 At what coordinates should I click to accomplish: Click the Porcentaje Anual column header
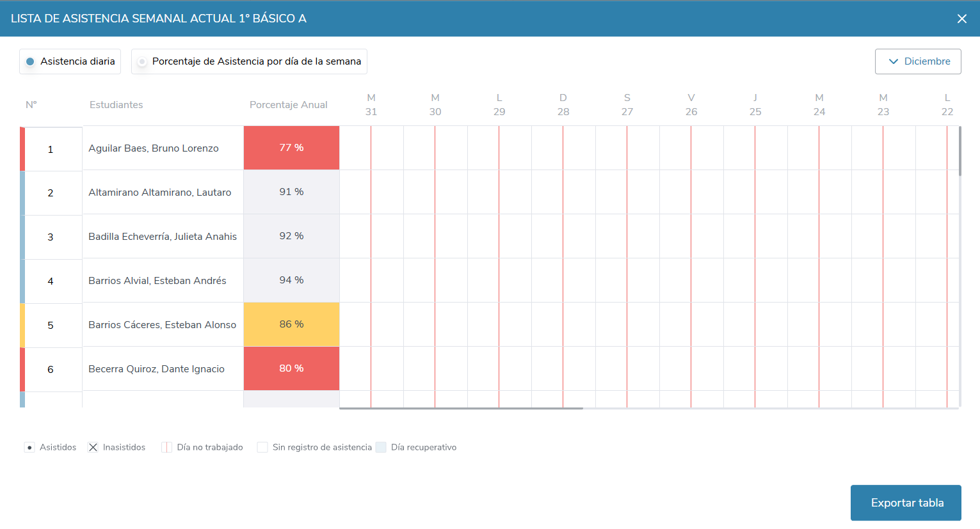(289, 105)
